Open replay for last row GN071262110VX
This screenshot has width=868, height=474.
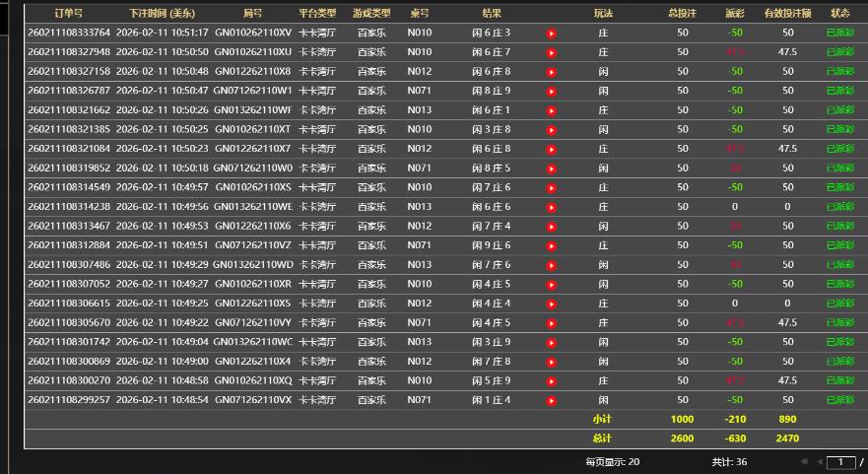pyautogui.click(x=552, y=400)
